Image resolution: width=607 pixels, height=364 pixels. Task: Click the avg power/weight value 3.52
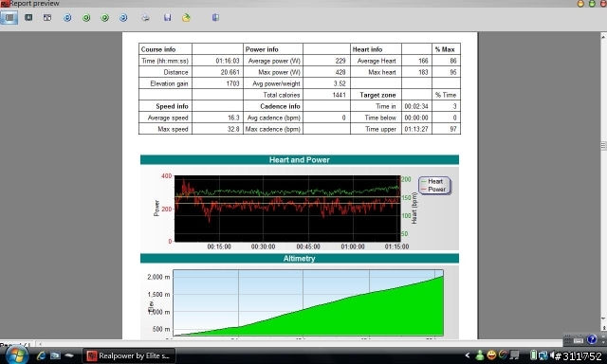pyautogui.click(x=340, y=83)
